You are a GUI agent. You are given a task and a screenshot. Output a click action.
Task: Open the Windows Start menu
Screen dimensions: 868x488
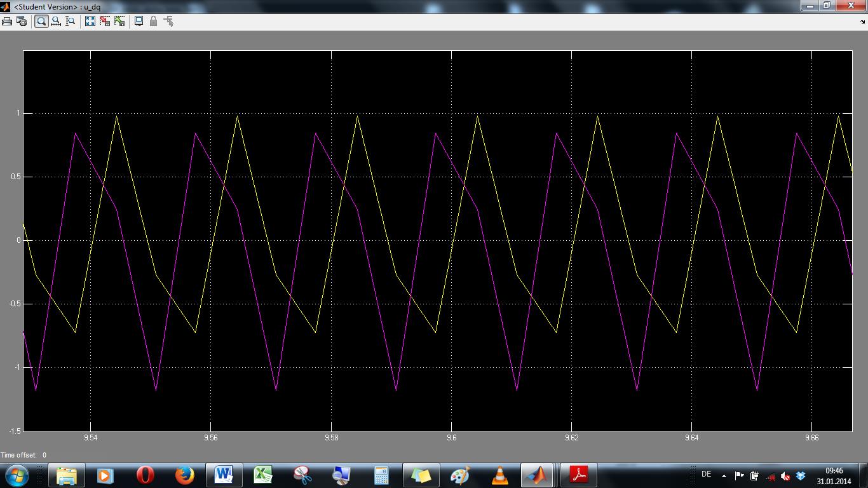(x=16, y=475)
